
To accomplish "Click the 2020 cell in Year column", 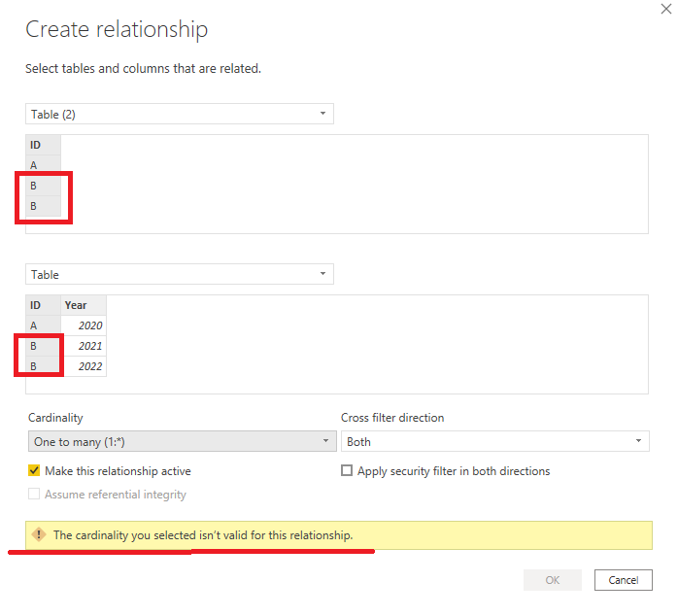I will [84, 325].
